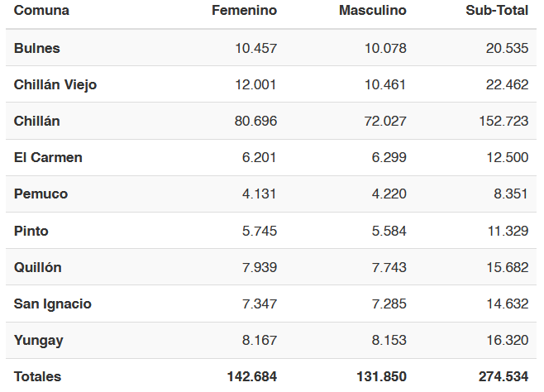Click the Comuna column header

pos(41,11)
